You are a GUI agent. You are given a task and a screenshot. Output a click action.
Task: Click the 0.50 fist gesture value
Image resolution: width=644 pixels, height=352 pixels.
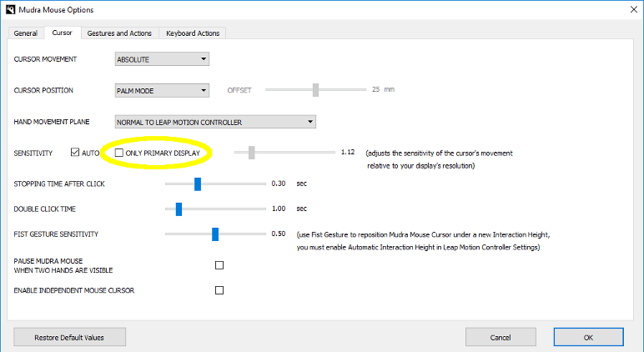(x=279, y=234)
